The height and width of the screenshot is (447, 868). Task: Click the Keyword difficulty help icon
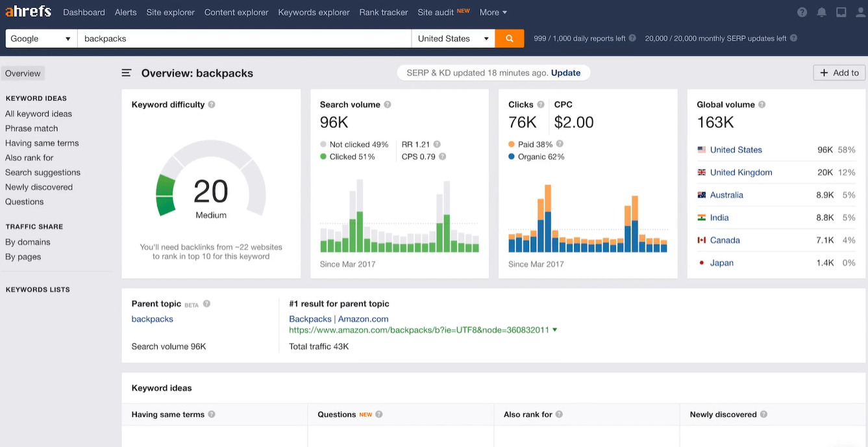(212, 105)
